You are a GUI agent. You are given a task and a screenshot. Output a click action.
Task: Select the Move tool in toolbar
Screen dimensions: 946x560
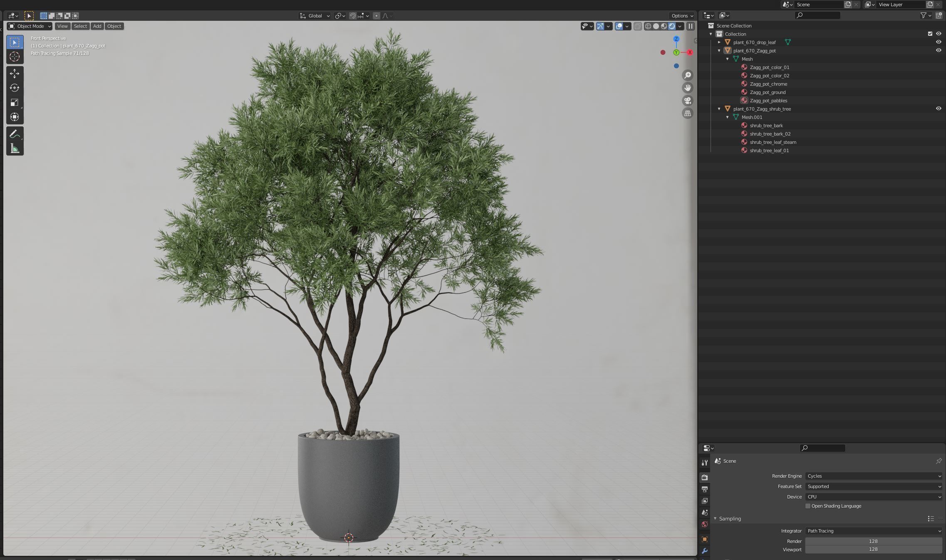tap(15, 74)
